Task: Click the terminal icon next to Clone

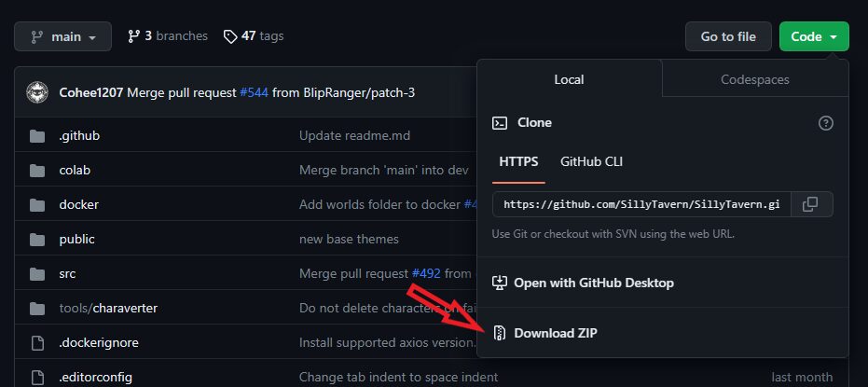Action: coord(500,123)
